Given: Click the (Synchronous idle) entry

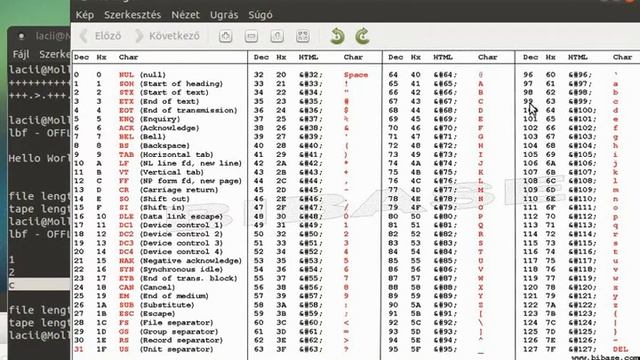Looking at the screenshot, I should point(181,269).
